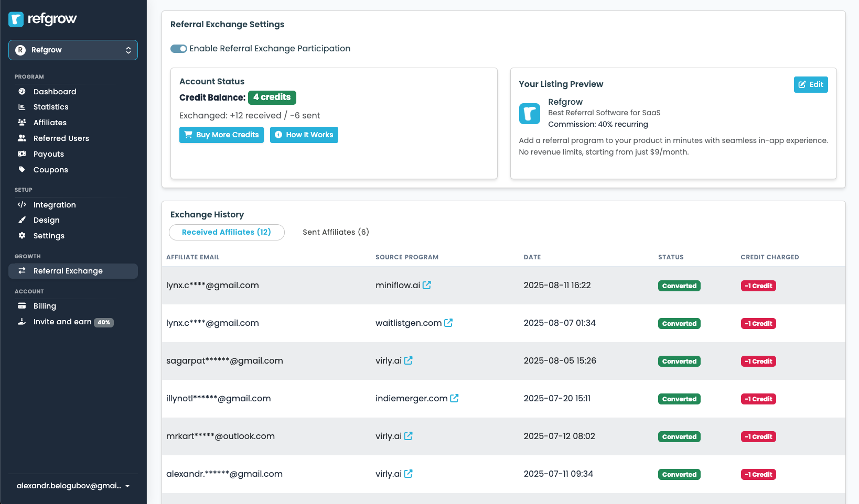
Task: Expand the account menu for alexandr.belogubov
Action: coord(72,486)
